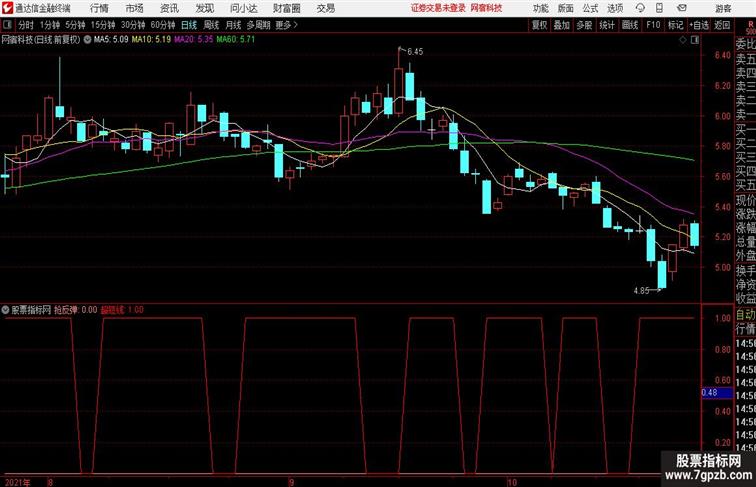
Task: Open the 资讯 menu
Action: click(x=169, y=8)
